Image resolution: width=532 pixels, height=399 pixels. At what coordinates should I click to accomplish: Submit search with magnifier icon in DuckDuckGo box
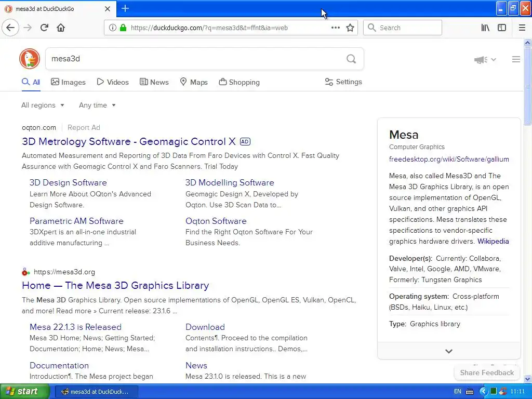[x=351, y=59]
